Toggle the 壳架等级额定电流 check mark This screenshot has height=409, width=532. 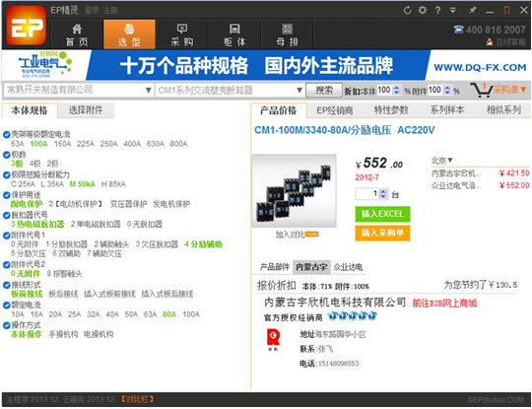point(6,134)
